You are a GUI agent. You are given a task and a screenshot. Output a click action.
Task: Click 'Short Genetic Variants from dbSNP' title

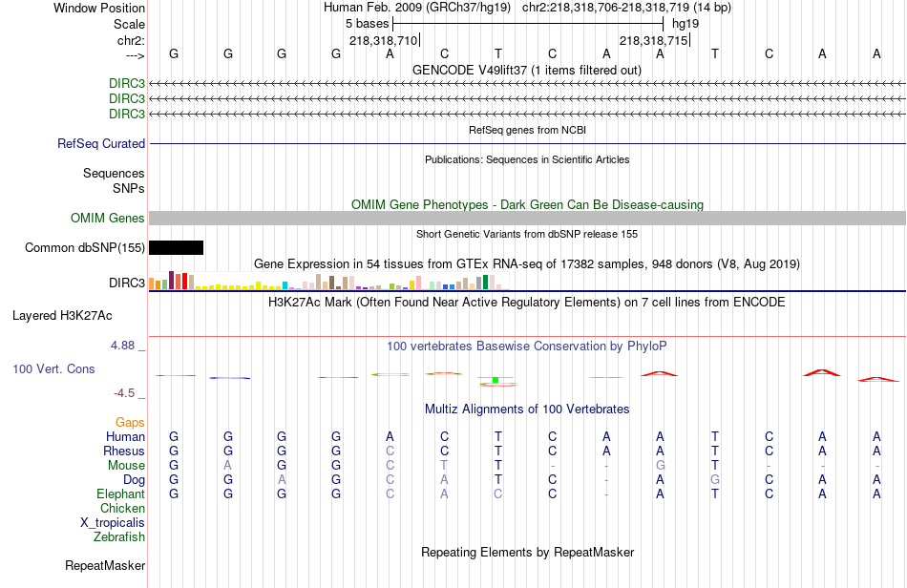pos(527,234)
